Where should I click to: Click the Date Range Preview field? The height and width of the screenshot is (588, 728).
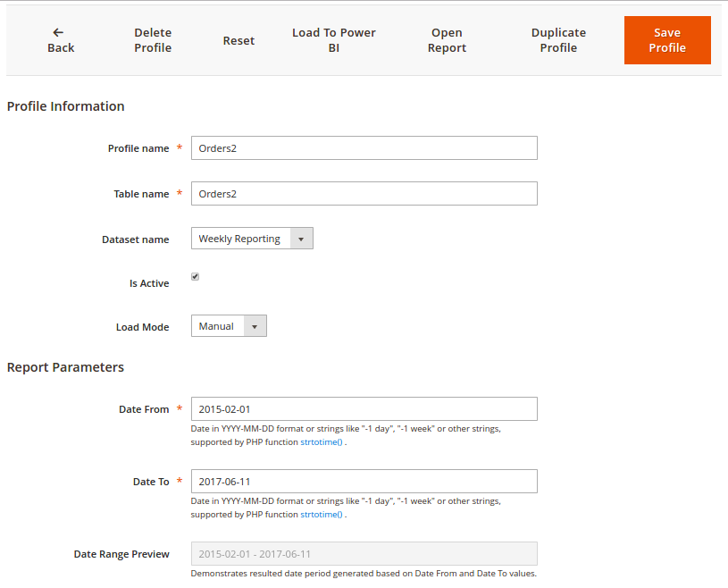[364, 554]
